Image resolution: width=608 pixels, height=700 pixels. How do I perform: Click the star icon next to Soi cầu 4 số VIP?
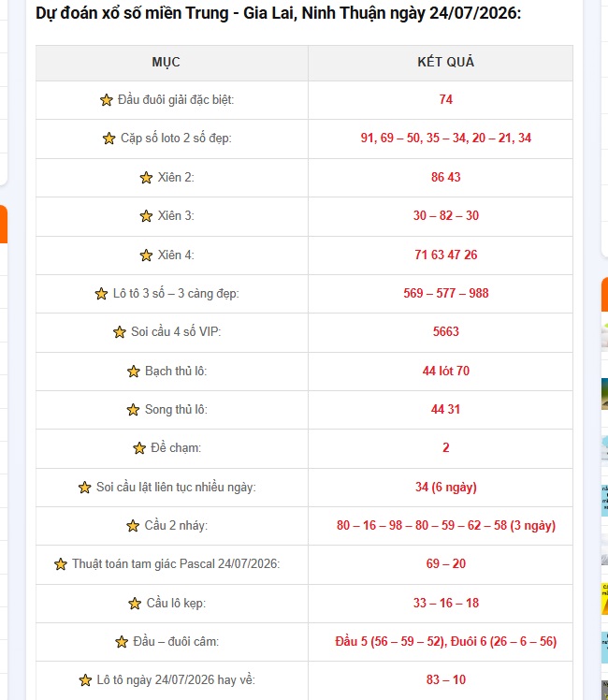[x=120, y=332]
